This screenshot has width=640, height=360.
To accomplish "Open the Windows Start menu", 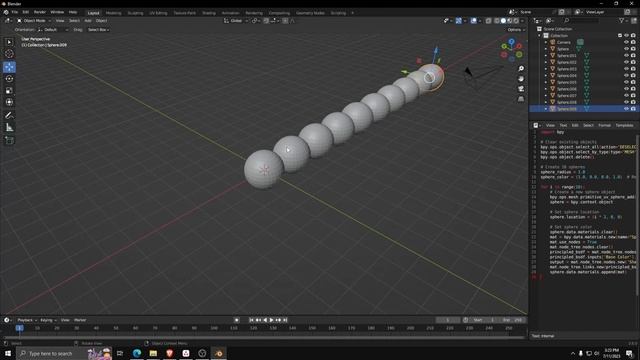I will tap(8, 353).
